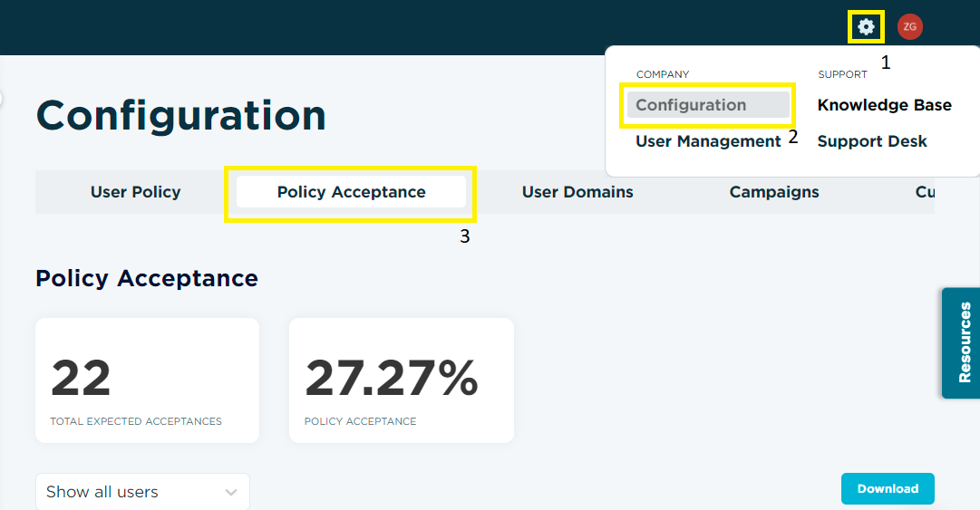Click the collapsed sidebar handle at left edge
This screenshot has height=510, width=980.
pyautogui.click(x=1, y=99)
